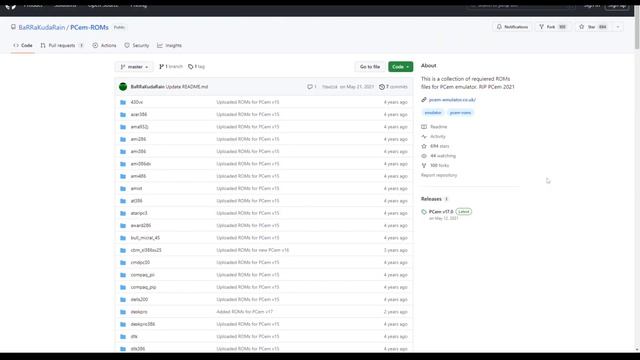Open the PCem-ROMs repository title link
640x360 pixels.
point(89,27)
